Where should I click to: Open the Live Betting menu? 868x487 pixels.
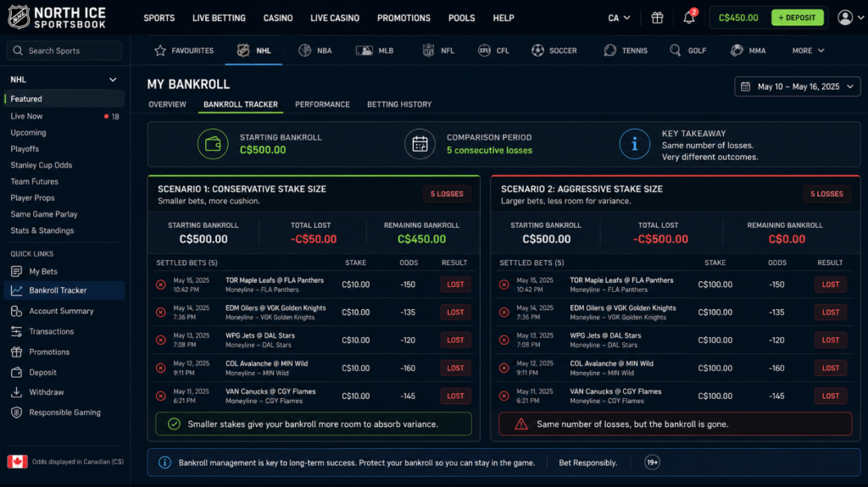[219, 18]
